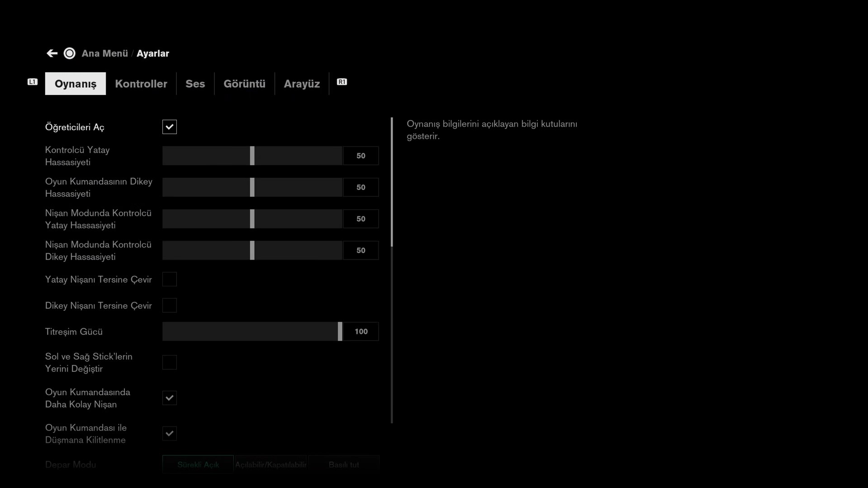This screenshot has width=868, height=488.
Task: Enable Yatay Nişanı Tersine Çevir
Action: point(170,280)
